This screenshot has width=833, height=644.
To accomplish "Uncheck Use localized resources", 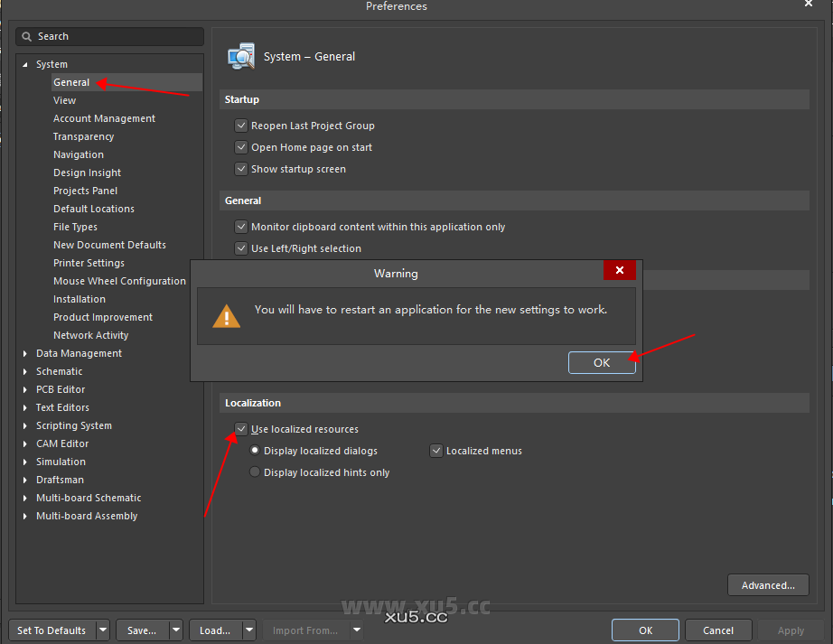I will click(241, 428).
